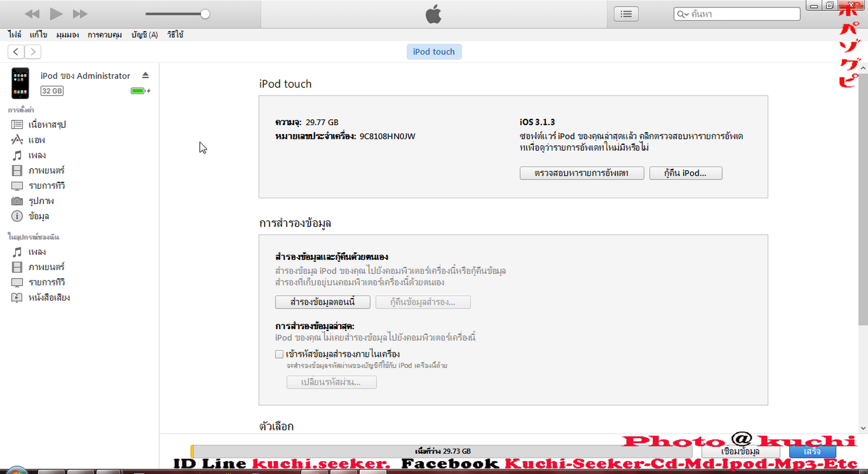Viewport: 868px width, 474px height.
Task: Click the blue เสร็จ done button
Action: tap(812, 451)
